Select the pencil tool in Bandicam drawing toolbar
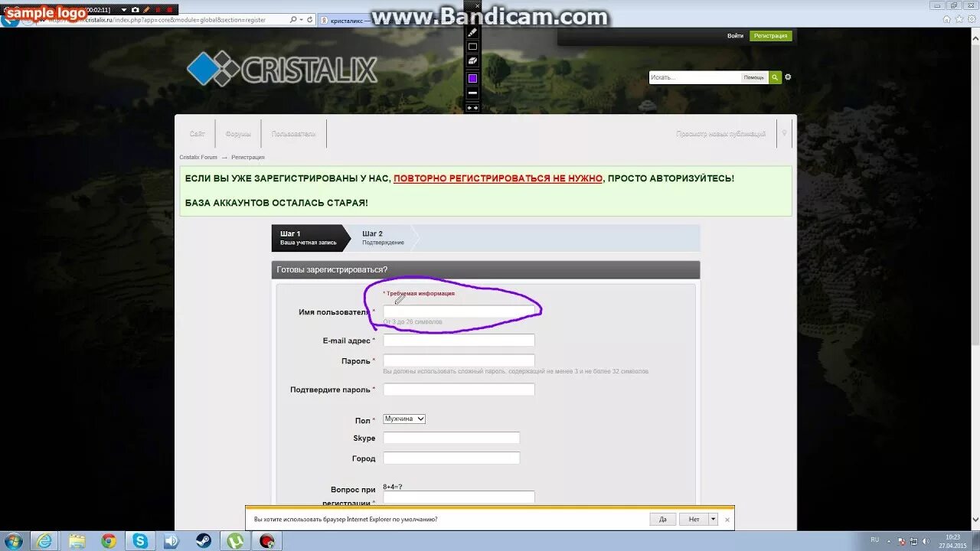 click(x=472, y=33)
